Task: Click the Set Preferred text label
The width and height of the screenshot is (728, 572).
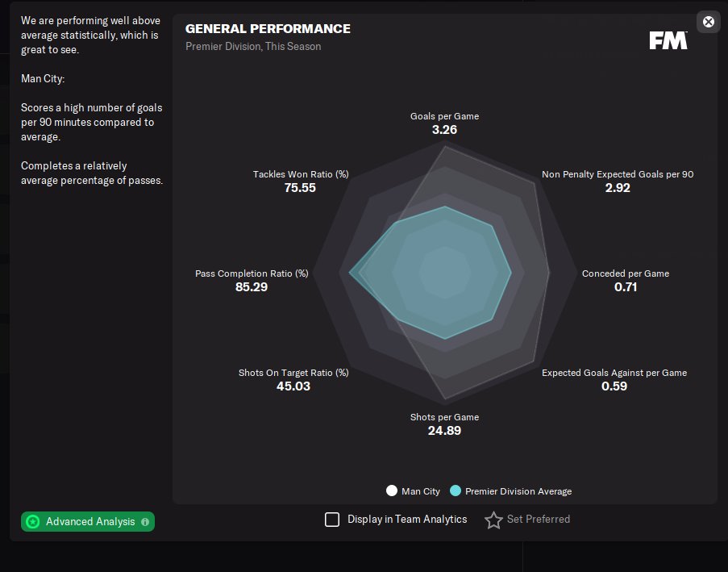Action: (x=538, y=520)
